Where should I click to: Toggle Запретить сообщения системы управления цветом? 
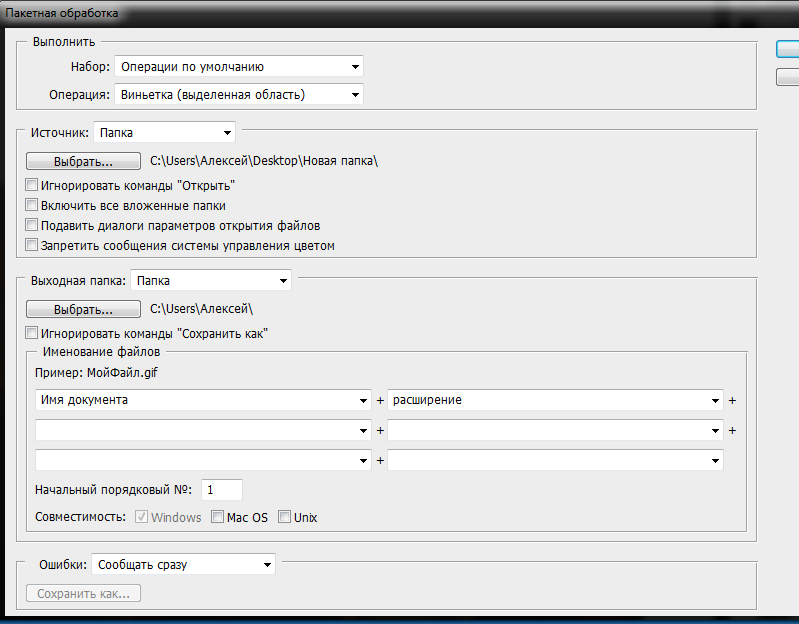(32, 245)
